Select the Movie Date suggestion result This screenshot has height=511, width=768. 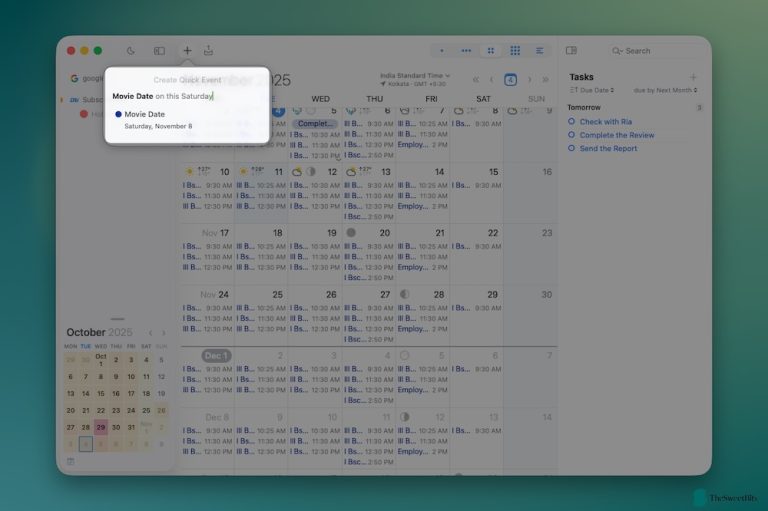(187, 120)
